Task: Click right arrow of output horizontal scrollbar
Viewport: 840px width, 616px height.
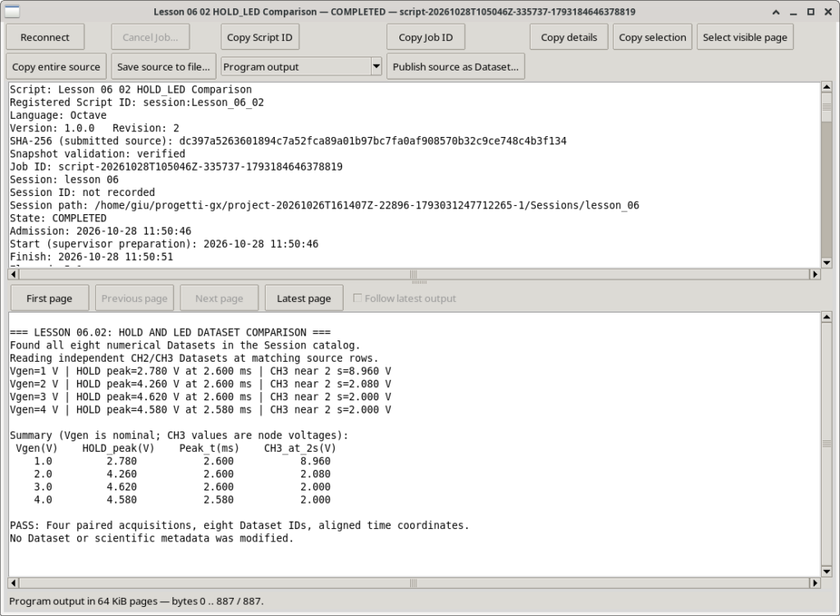Action: (815, 583)
